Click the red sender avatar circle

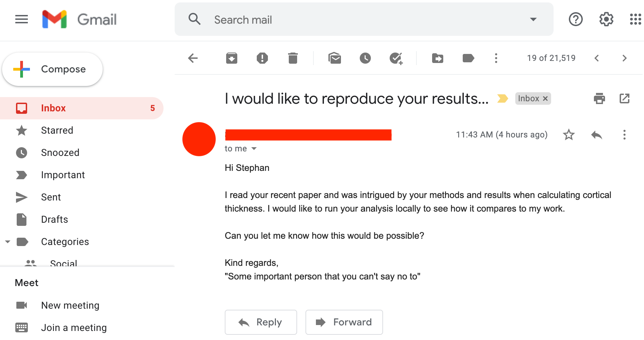(199, 139)
